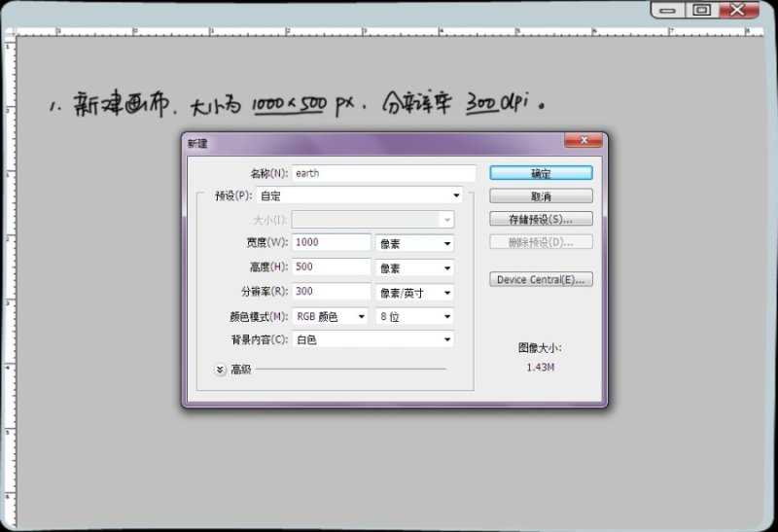Click the 确定 button
This screenshot has width=778, height=532.
tap(541, 173)
